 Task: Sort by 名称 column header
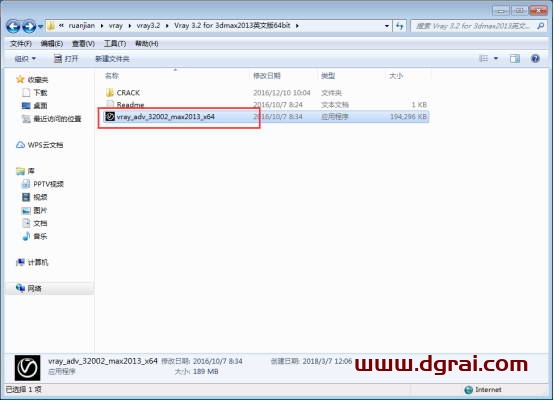[x=112, y=76]
